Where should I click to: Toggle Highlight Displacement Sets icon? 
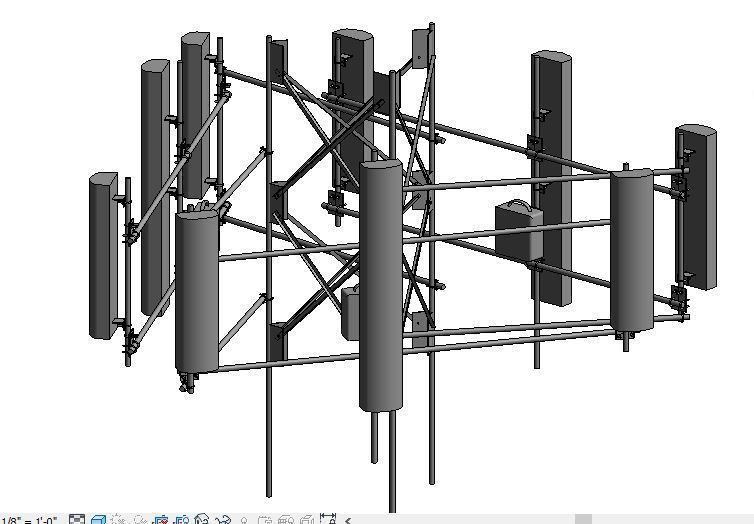[x=307, y=520]
